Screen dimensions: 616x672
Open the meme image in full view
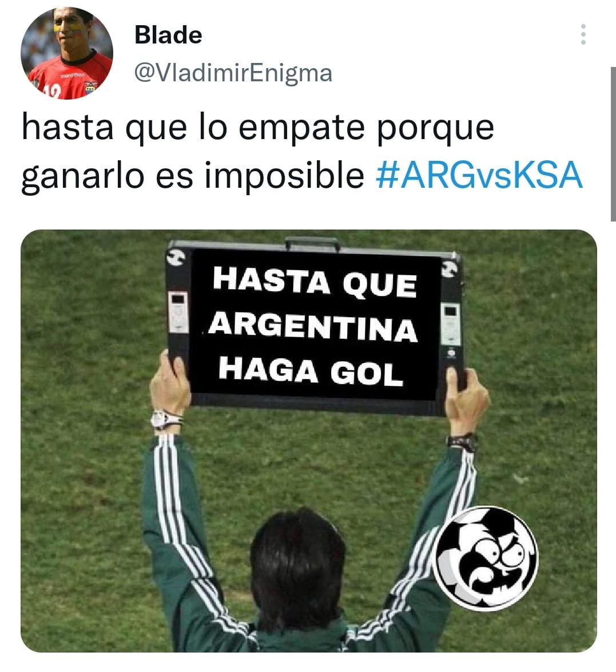pos(308,441)
